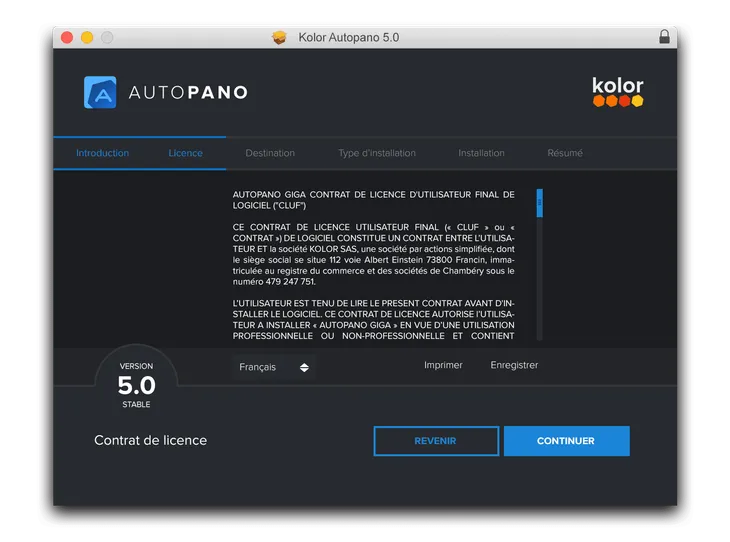Click the Version 5.0 Stable badge
The image size is (730, 542).
[x=137, y=385]
